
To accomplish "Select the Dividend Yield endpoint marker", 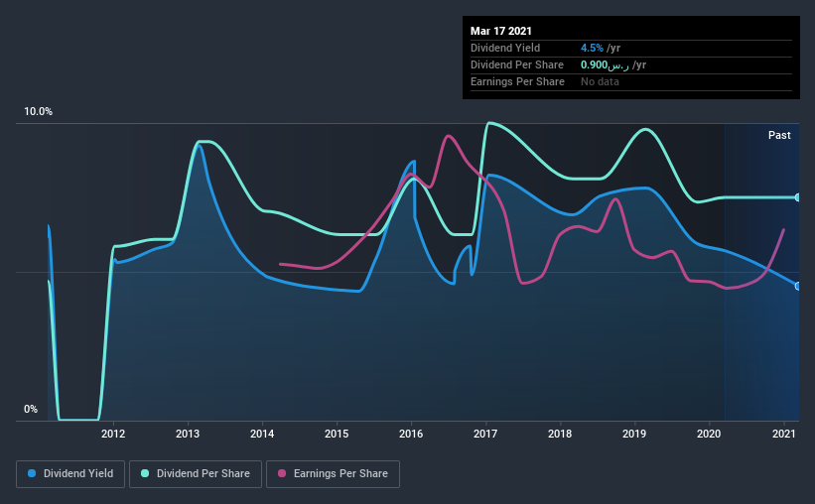I will [x=798, y=286].
